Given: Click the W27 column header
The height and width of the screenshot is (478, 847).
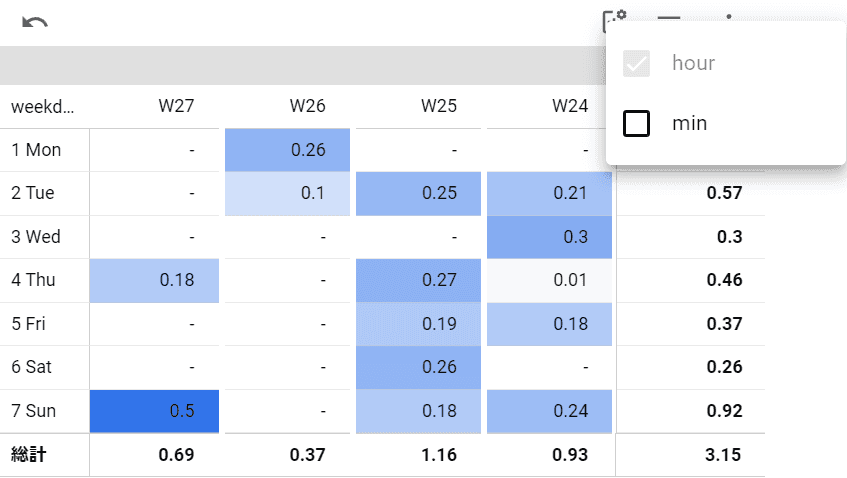Looking at the screenshot, I should 176,106.
